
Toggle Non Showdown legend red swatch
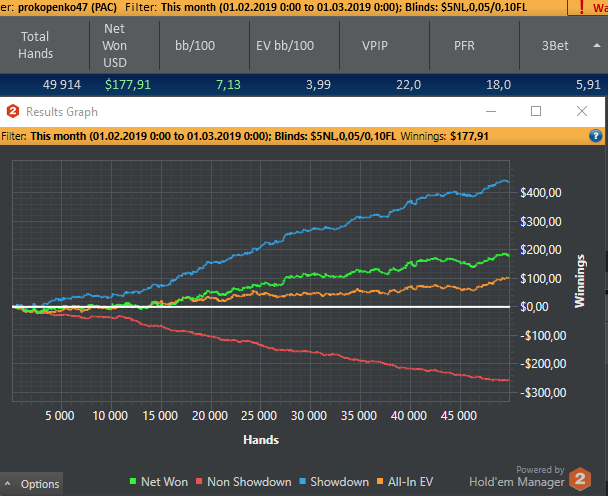coord(199,482)
